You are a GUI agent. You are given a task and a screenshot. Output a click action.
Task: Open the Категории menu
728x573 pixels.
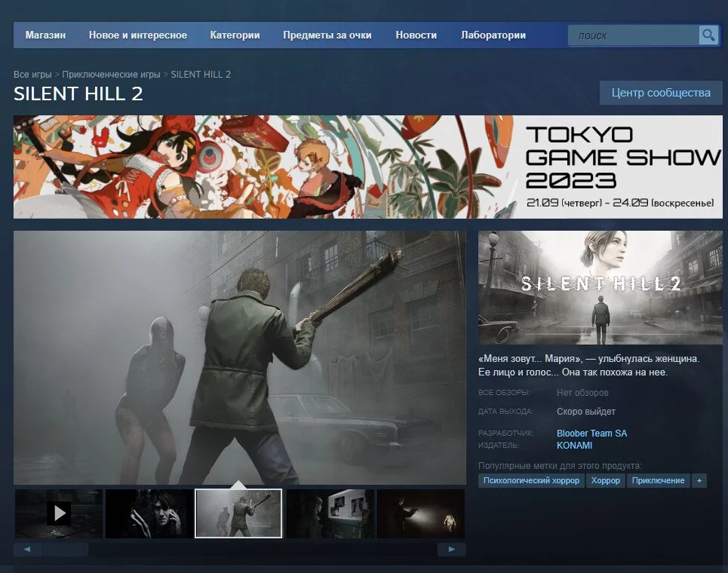(x=235, y=35)
